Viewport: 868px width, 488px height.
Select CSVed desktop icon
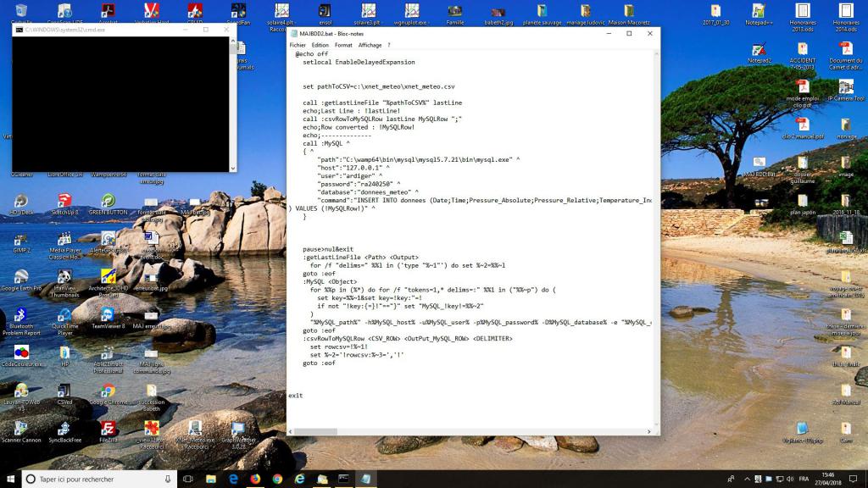point(64,395)
